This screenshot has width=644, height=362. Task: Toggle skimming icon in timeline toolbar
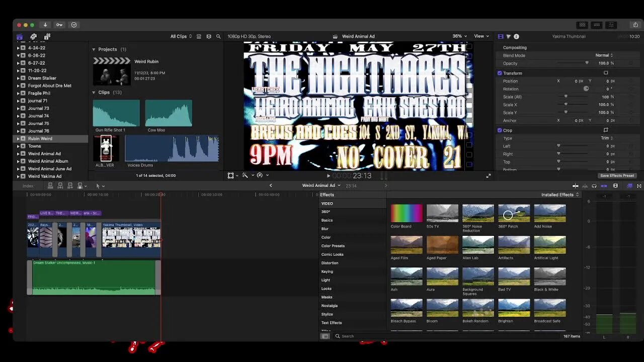[576, 186]
